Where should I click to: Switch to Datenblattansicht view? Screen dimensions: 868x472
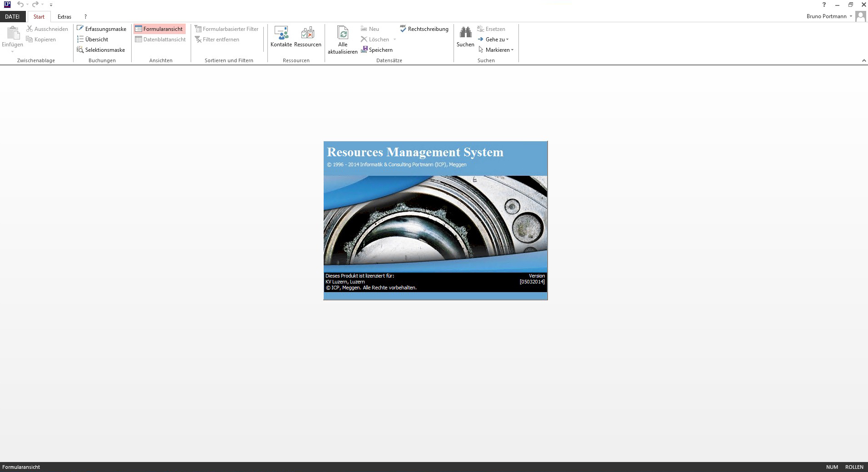(160, 39)
